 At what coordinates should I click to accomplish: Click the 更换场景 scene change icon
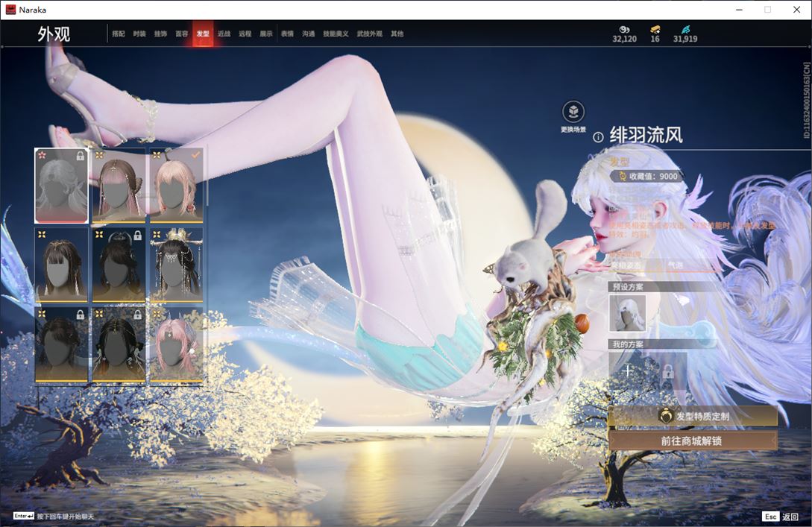pos(573,112)
